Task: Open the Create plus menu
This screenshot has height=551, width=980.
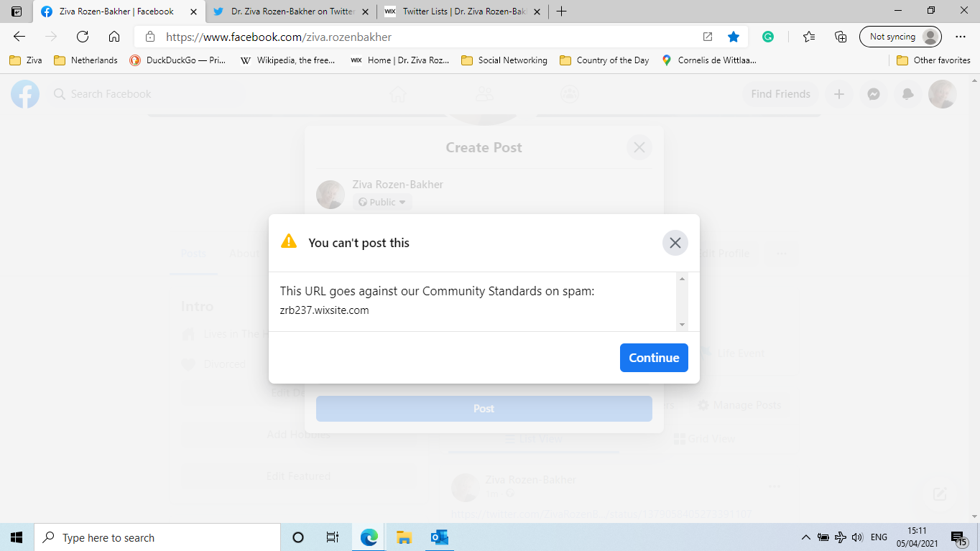Action: click(838, 94)
